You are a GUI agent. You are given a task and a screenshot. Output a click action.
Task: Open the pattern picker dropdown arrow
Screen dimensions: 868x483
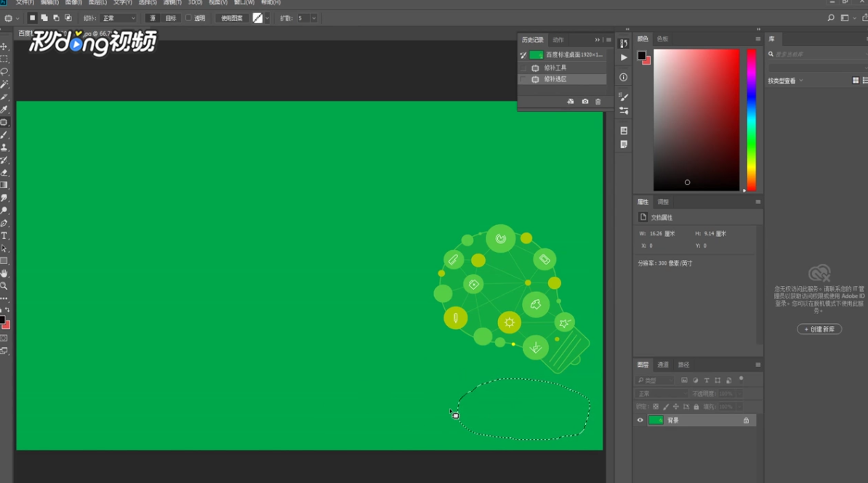(x=268, y=18)
